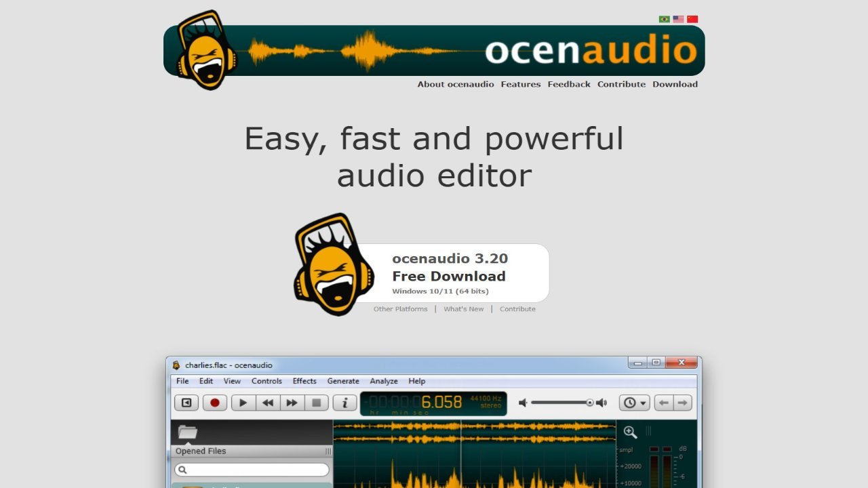Click the ocenaudio mascot logo in header
Viewport: 868px width, 488px height.
(206, 49)
